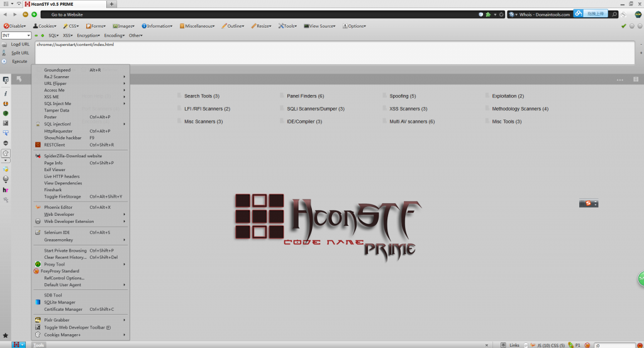This screenshot has width=644, height=348.
Task: Open the Encoding dropdown
Action: (x=114, y=35)
